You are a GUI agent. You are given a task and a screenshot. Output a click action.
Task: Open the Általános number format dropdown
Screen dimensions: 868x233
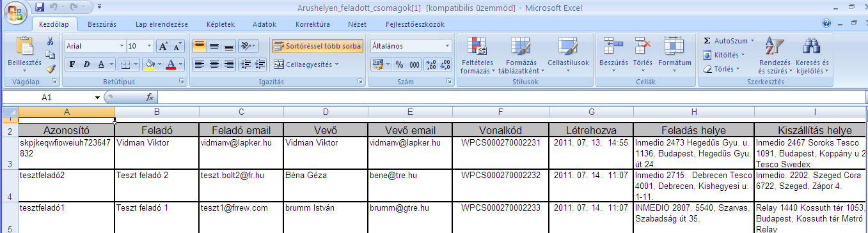coord(448,46)
